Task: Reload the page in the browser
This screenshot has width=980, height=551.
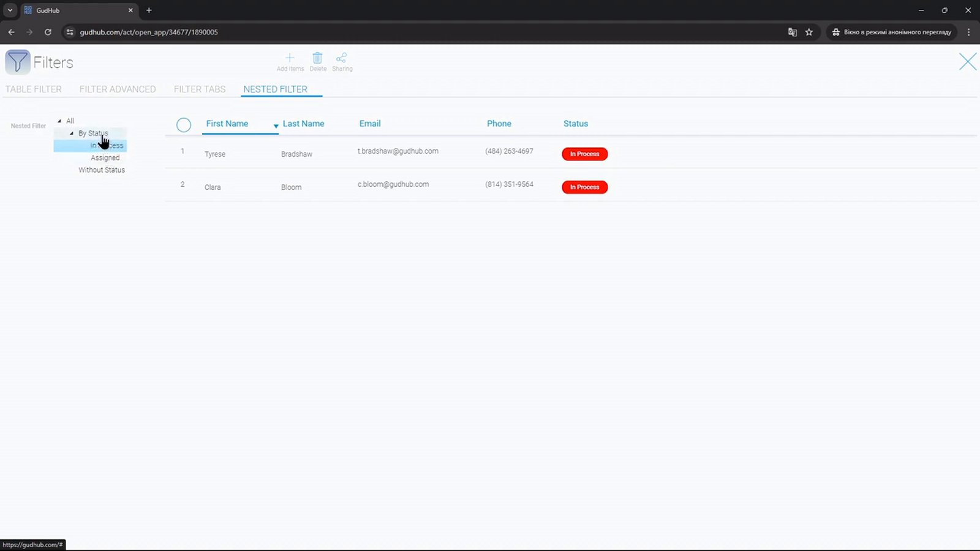Action: click(48, 32)
